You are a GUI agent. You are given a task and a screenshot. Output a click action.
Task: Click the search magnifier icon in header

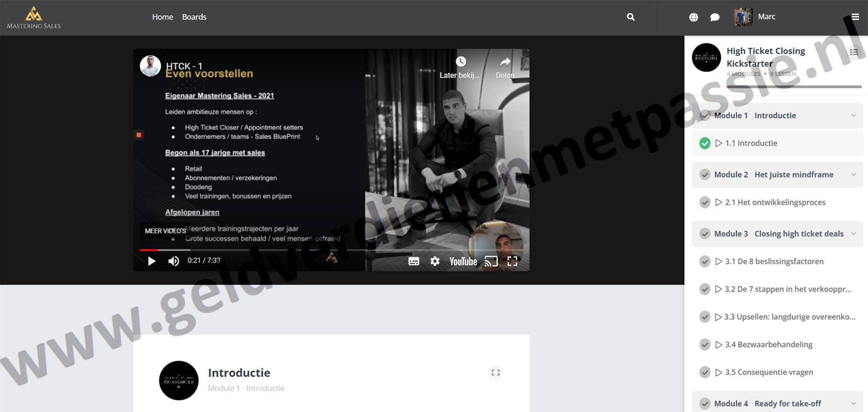click(x=631, y=17)
